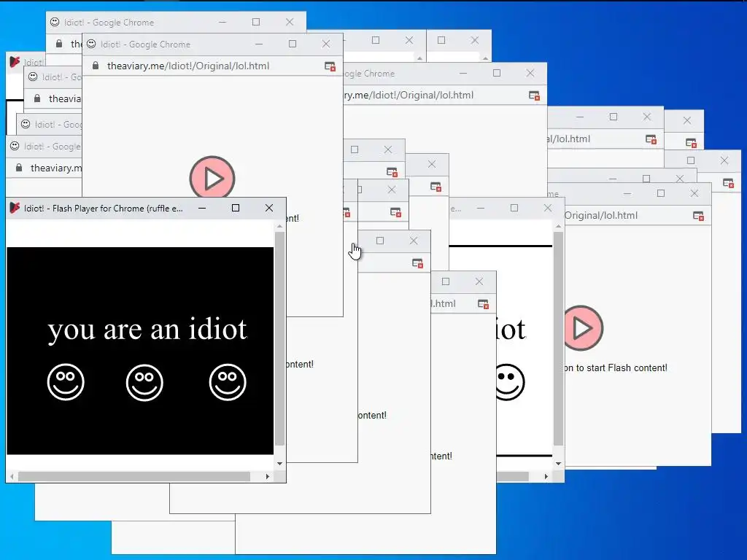
Task: Click the smiley favicon of the Chrome window whose address shows only "the"
Action: point(55,22)
